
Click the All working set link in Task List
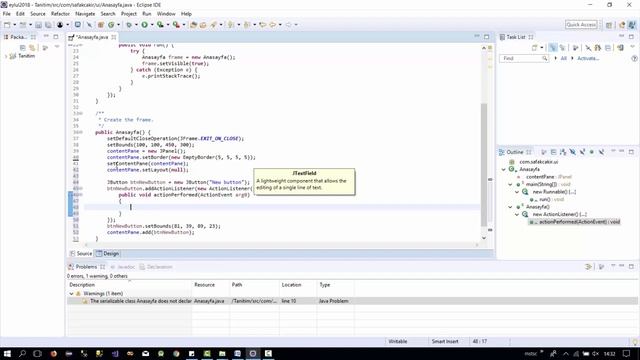tap(564, 58)
